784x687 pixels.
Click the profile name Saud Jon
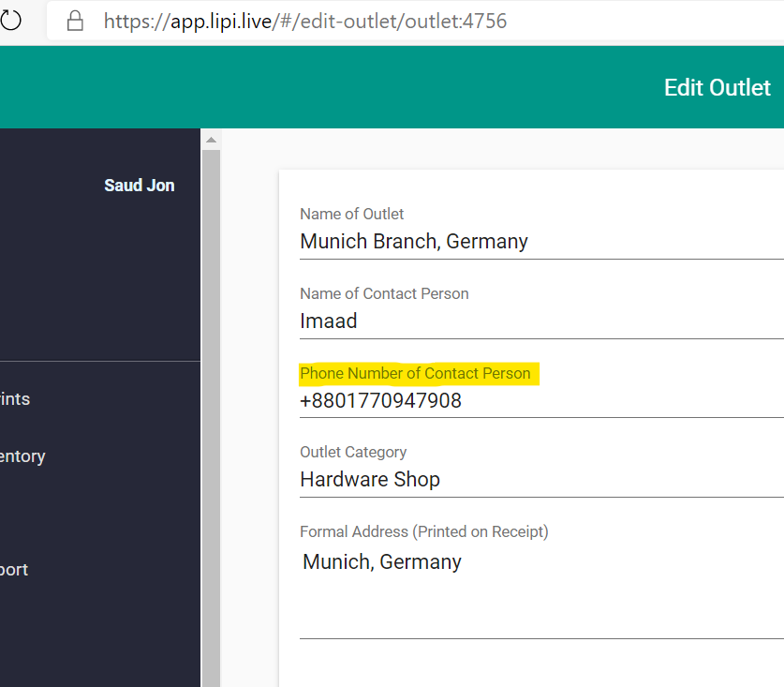139,185
